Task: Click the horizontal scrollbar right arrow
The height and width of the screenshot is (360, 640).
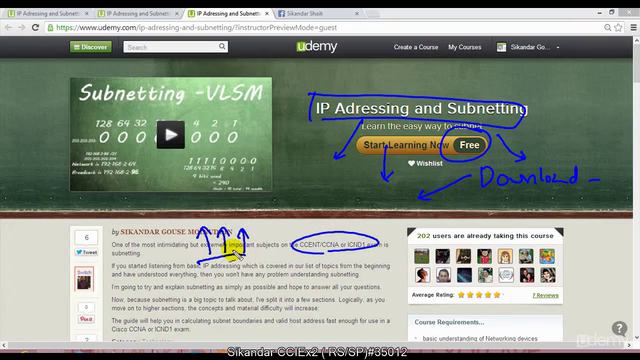Action: click(629, 345)
